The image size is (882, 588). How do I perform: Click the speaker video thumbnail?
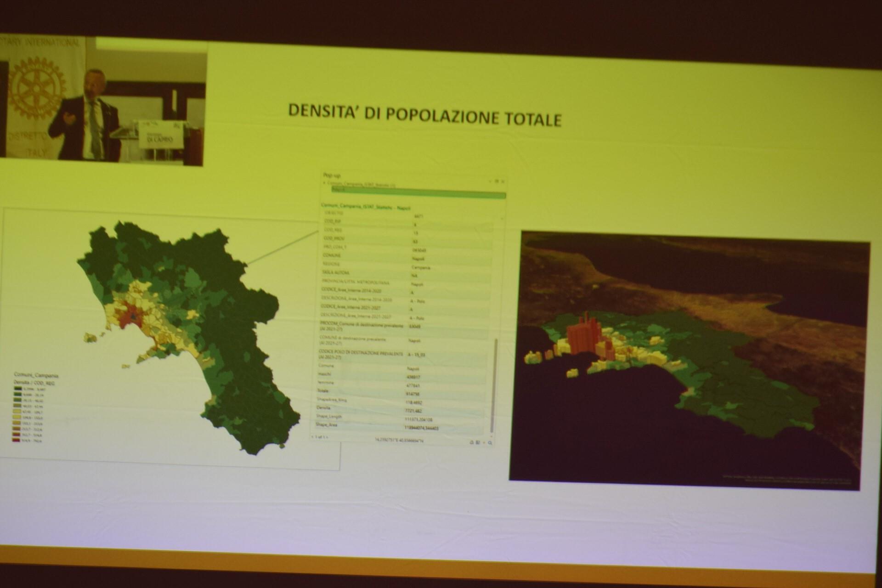[103, 101]
